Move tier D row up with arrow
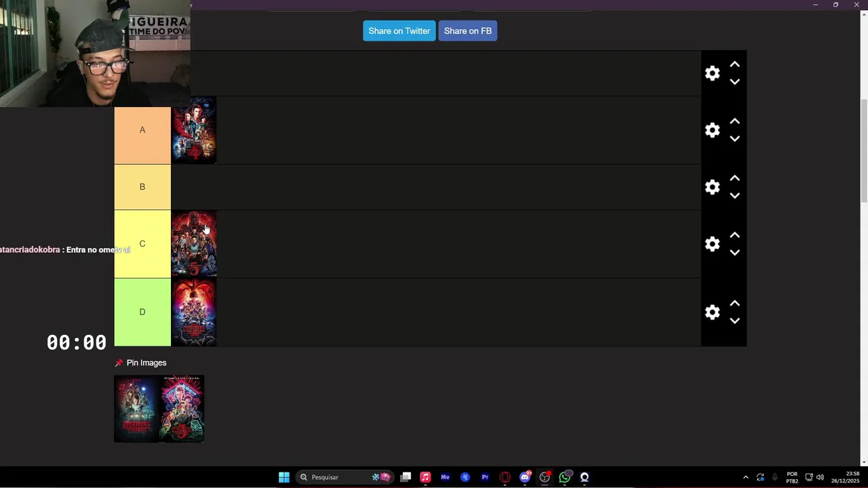 coord(734,303)
